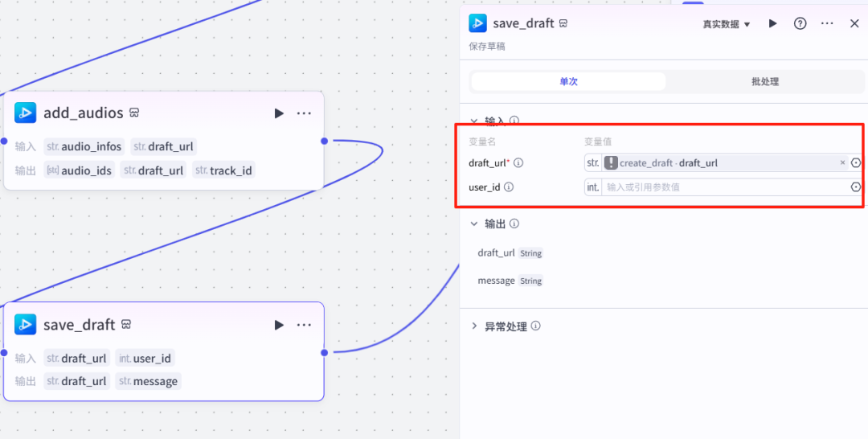Click int. user_id input tag in save_draft node
The image size is (868, 439).
point(145,358)
